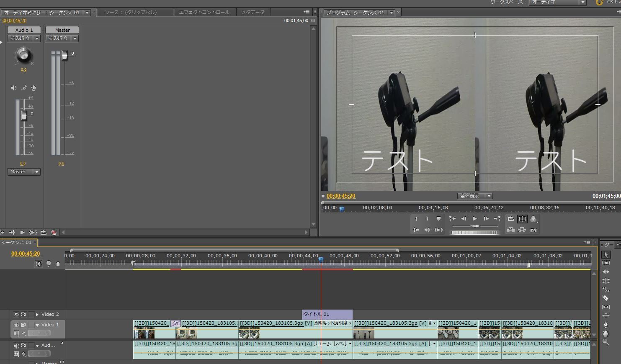Open Audio 1 automation mode 読み取り dropdown
621x364 pixels.
(24, 38)
